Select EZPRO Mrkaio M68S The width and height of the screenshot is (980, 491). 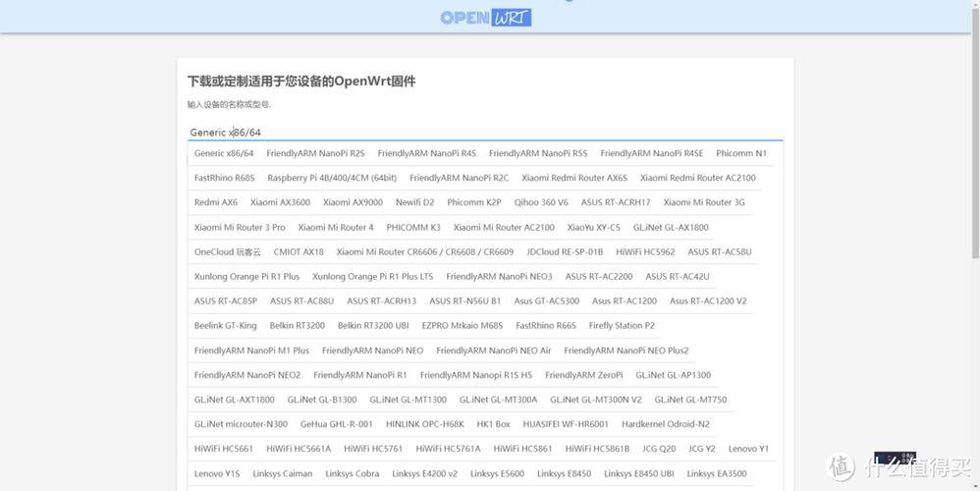pos(462,325)
